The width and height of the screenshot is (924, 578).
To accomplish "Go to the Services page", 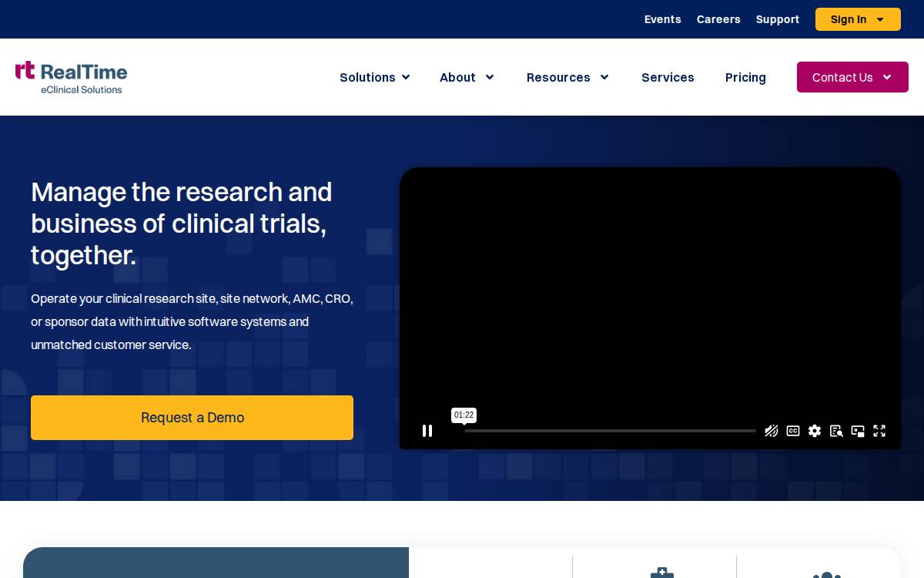I will [668, 77].
